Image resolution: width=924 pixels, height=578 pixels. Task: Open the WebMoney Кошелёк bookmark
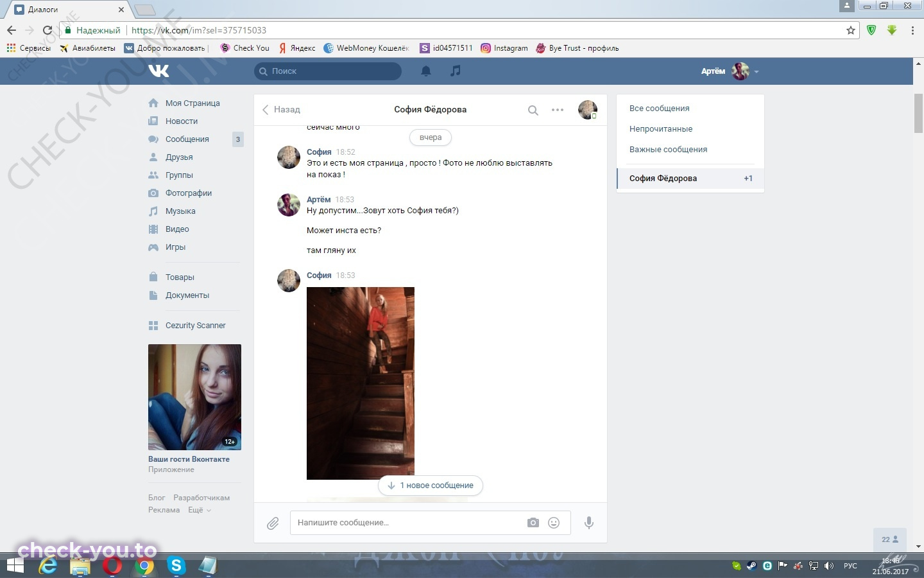tap(366, 48)
